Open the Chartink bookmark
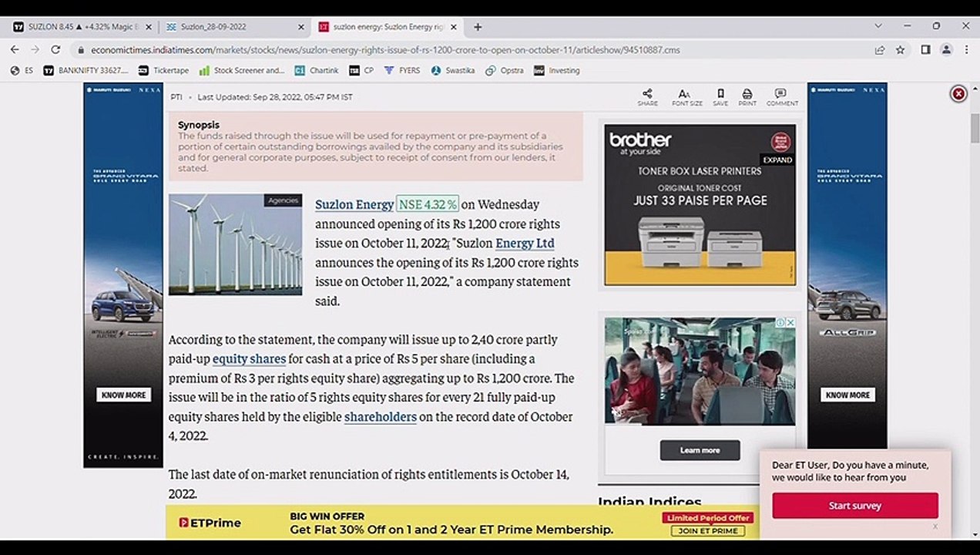Image resolution: width=980 pixels, height=555 pixels. [x=317, y=70]
